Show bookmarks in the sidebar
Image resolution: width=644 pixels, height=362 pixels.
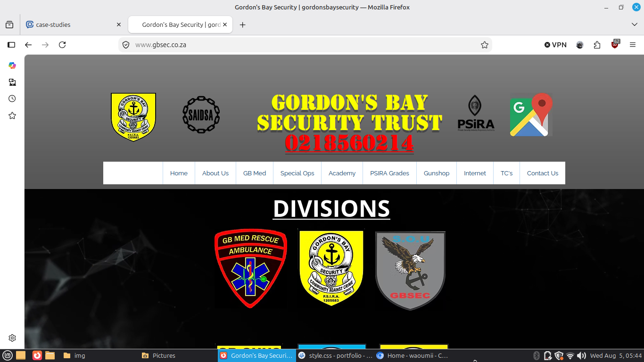point(12,115)
